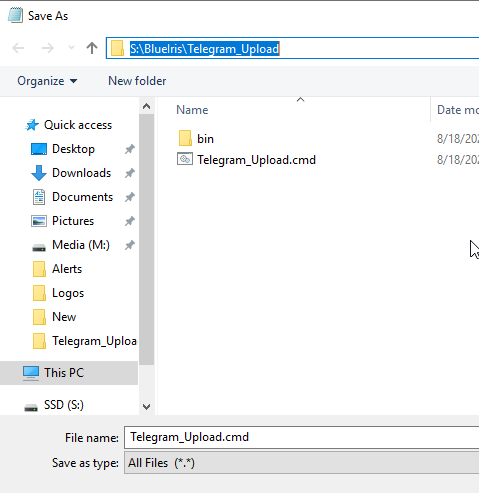The height and width of the screenshot is (493, 479).
Task: Open the Alerts folder in sidebar
Action: click(67, 269)
